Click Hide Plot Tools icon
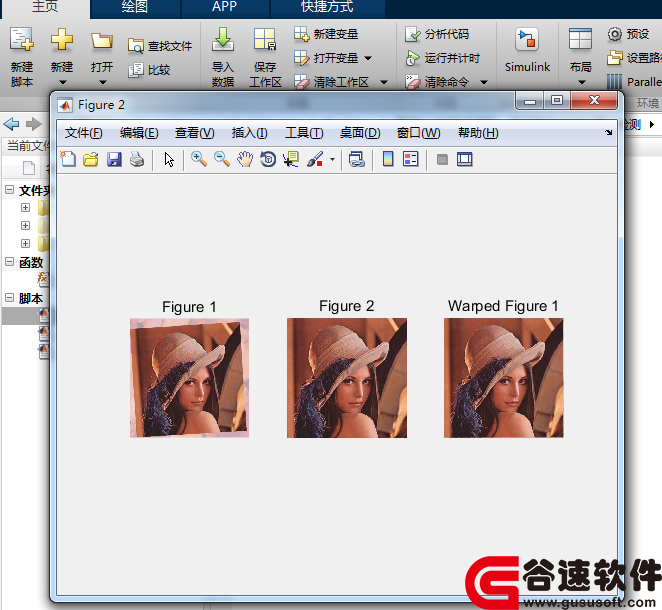Image resolution: width=662 pixels, height=610 pixels. (442, 159)
